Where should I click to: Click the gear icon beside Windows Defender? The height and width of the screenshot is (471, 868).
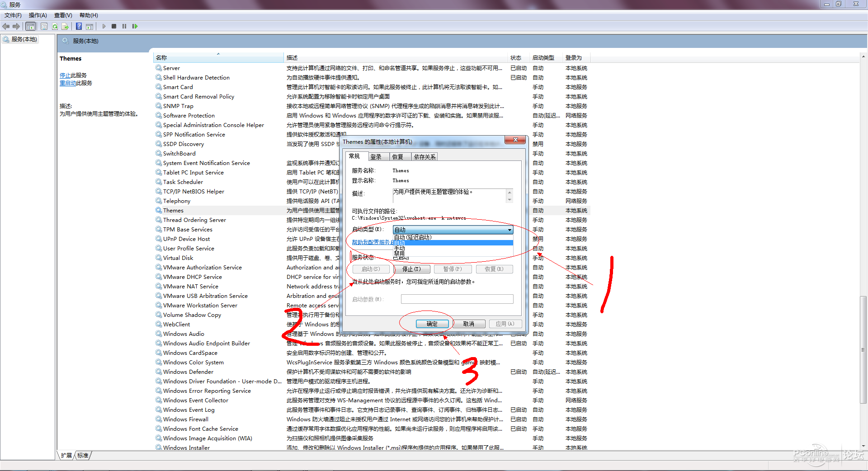point(159,372)
